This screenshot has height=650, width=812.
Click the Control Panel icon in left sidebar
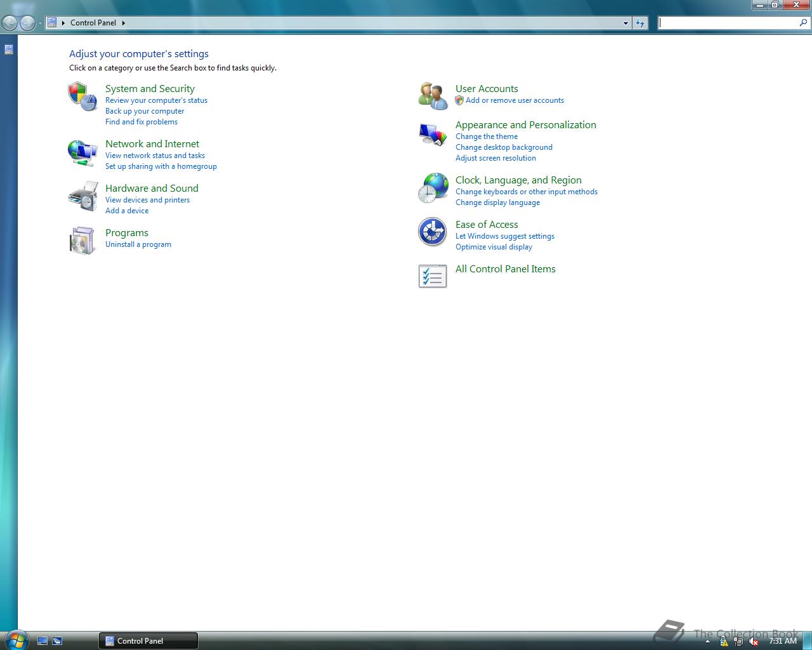[9, 50]
